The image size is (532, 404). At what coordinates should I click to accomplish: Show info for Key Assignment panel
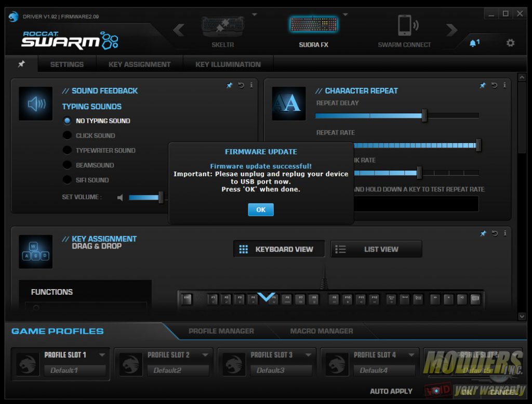505,233
